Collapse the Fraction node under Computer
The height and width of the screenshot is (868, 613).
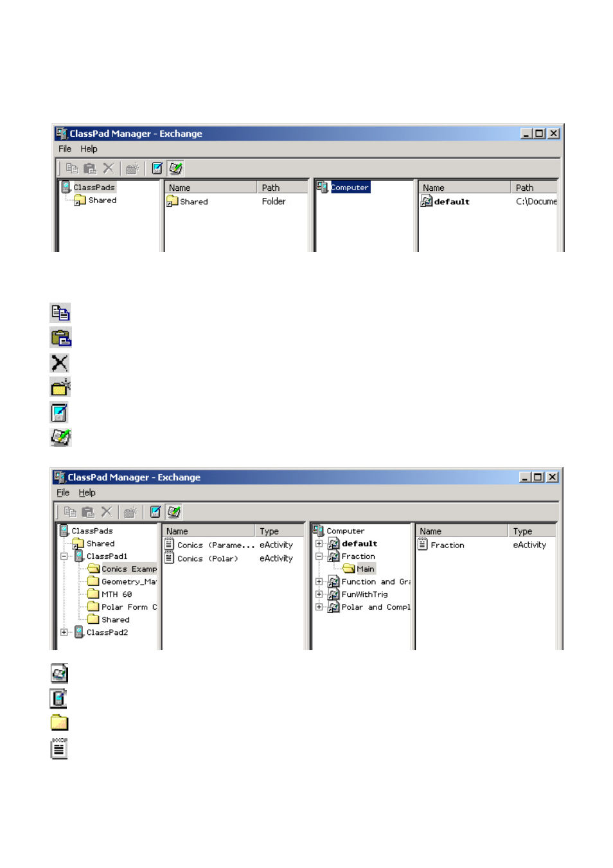pyautogui.click(x=319, y=556)
